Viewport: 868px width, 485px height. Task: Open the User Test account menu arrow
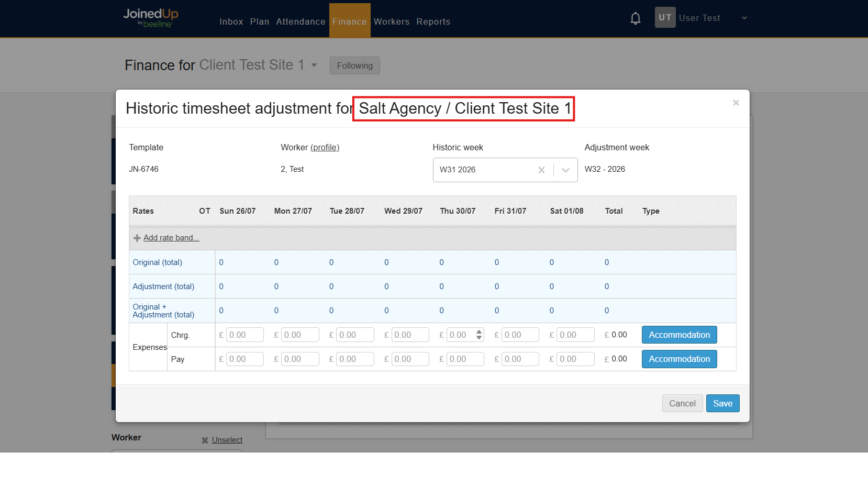744,18
